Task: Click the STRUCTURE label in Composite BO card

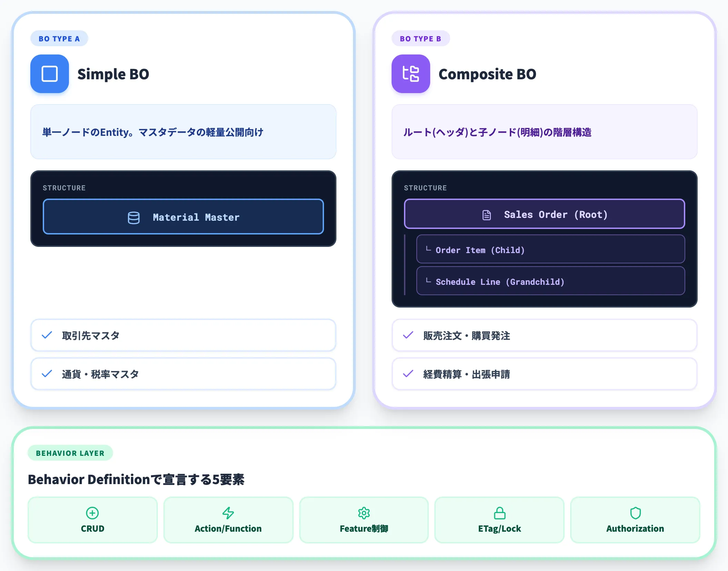Action: pyautogui.click(x=425, y=188)
